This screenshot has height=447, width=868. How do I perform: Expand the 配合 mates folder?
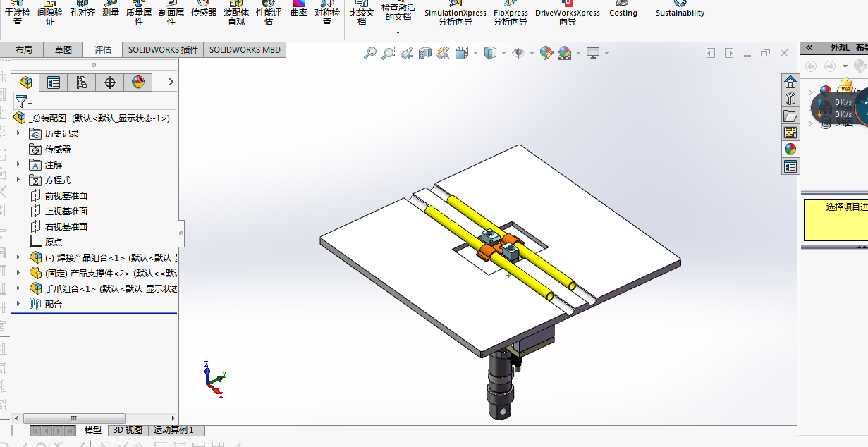[x=18, y=304]
